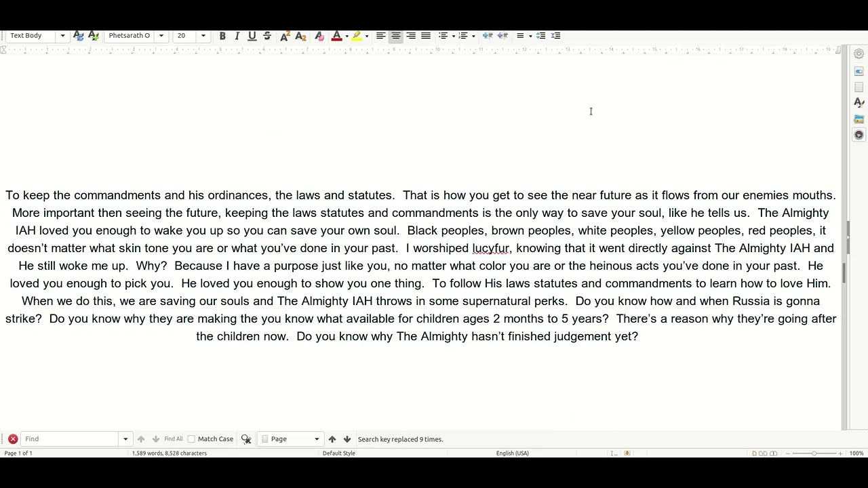Image resolution: width=868 pixels, height=488 pixels.
Task: Open the Phetsarath font name dropdown
Action: click(x=161, y=36)
